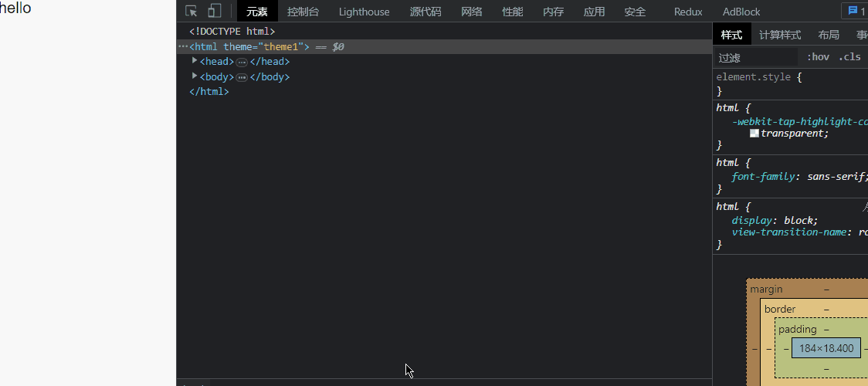
Task: Select the element.style rule block
Action: (791, 83)
